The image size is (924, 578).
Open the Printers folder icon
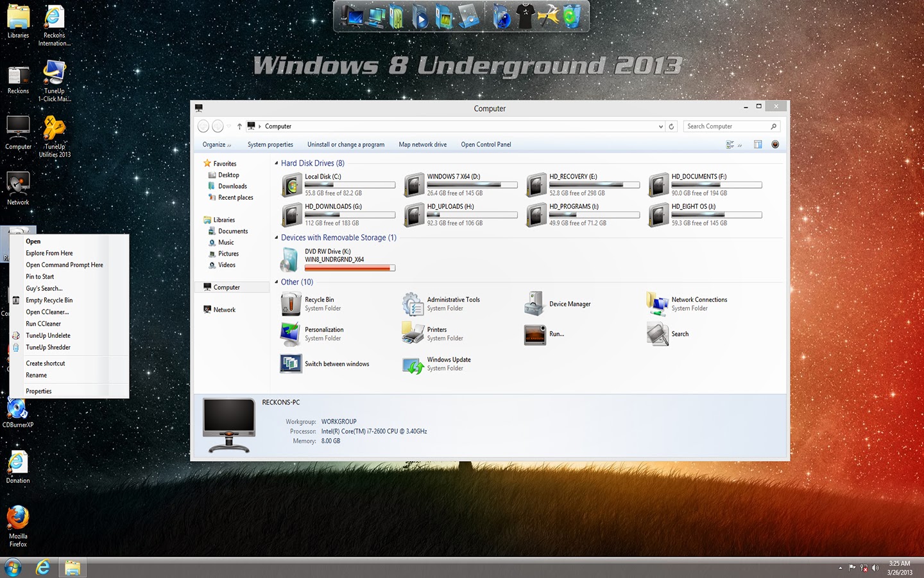(413, 334)
